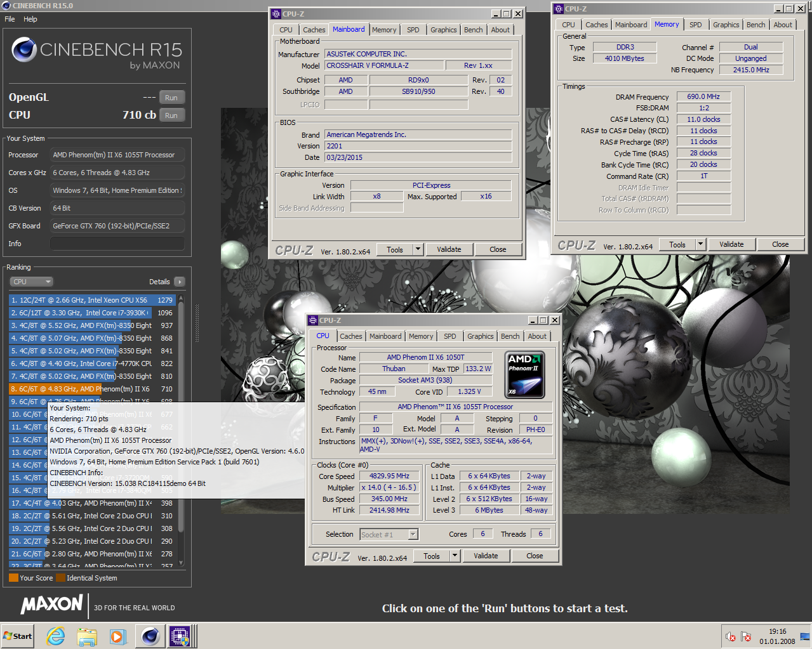Open Internet Explorer from the taskbar

point(56,636)
